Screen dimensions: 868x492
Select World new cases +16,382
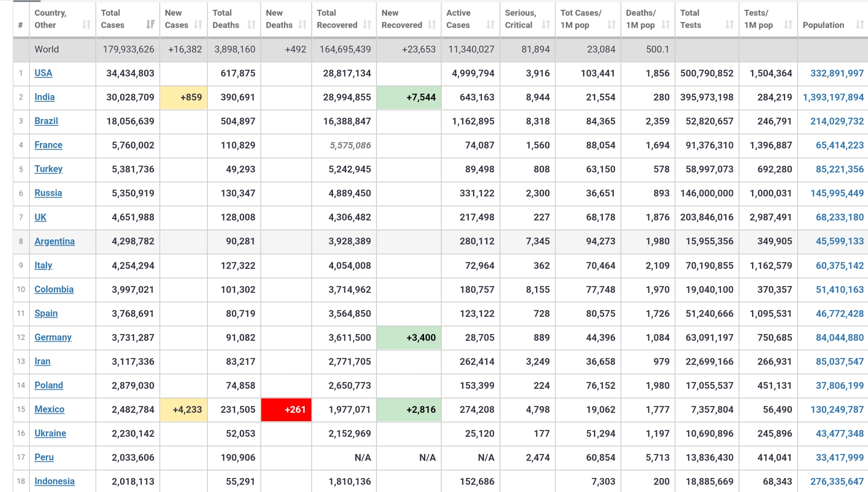(185, 49)
